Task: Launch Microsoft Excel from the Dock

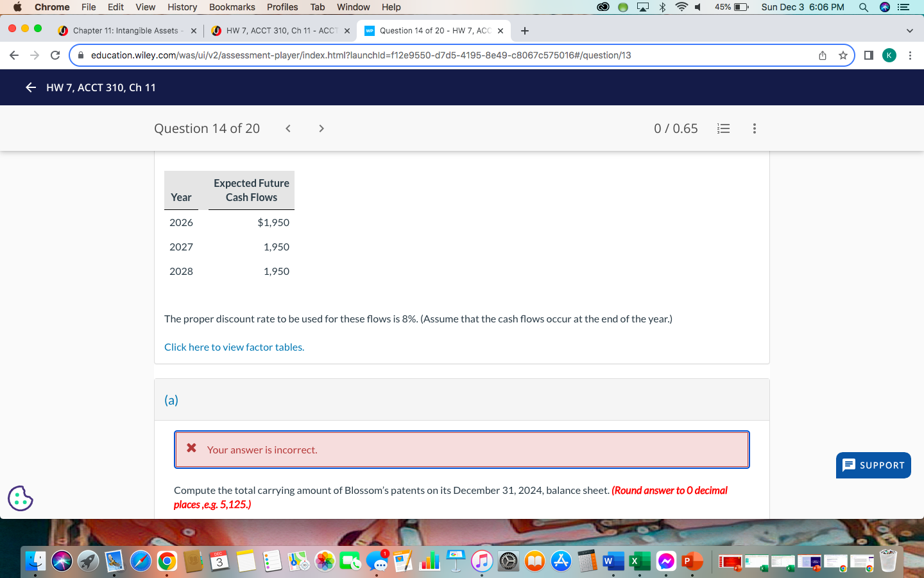Action: [639, 561]
